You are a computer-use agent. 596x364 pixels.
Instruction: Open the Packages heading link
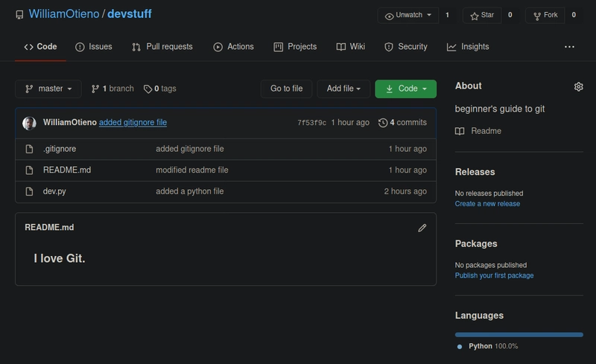point(476,244)
